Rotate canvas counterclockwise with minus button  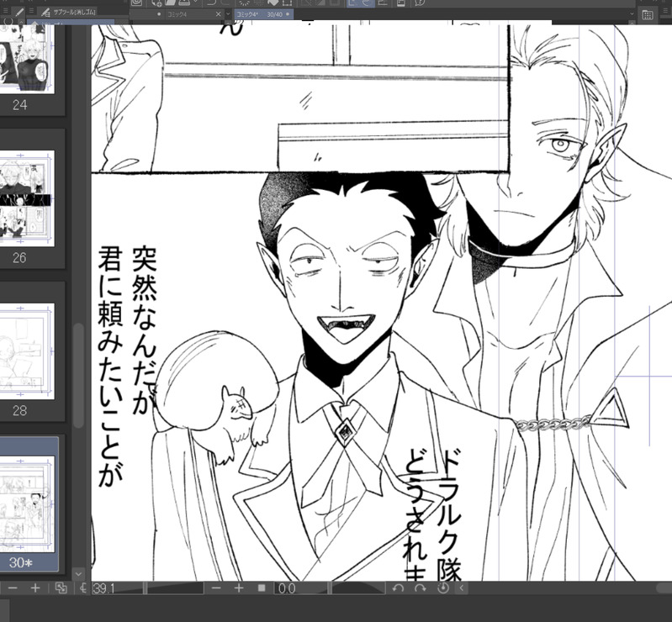[x=216, y=588]
